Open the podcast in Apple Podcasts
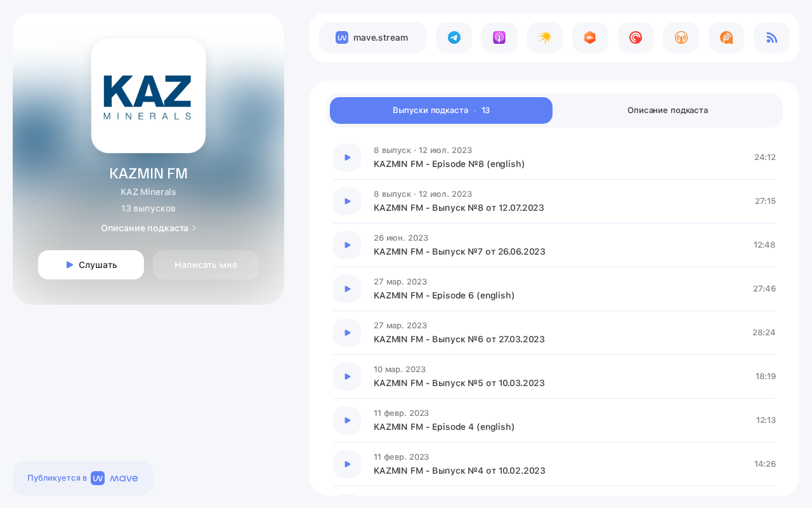This screenshot has height=508, width=812. [x=499, y=37]
